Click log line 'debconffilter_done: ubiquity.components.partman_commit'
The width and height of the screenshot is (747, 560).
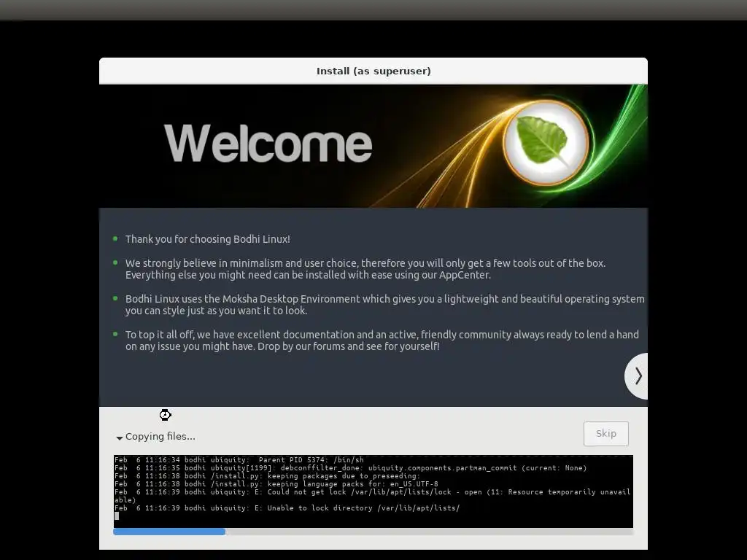(351, 468)
